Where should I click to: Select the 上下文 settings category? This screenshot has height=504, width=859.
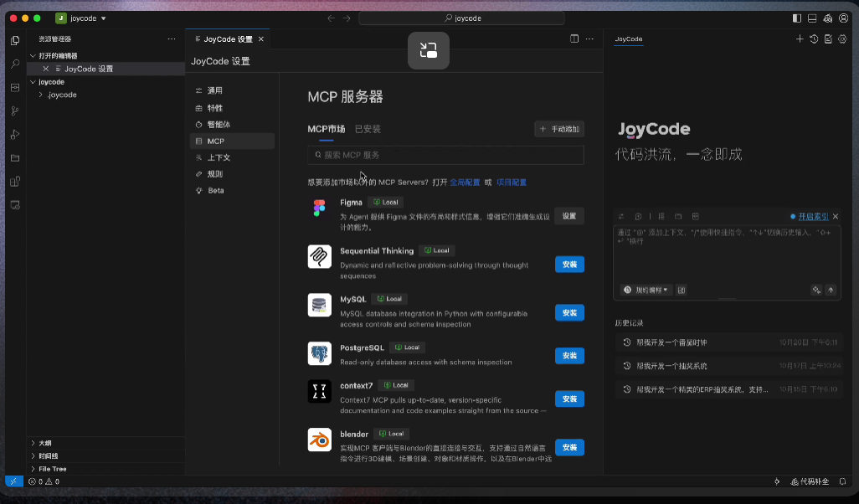[232, 157]
